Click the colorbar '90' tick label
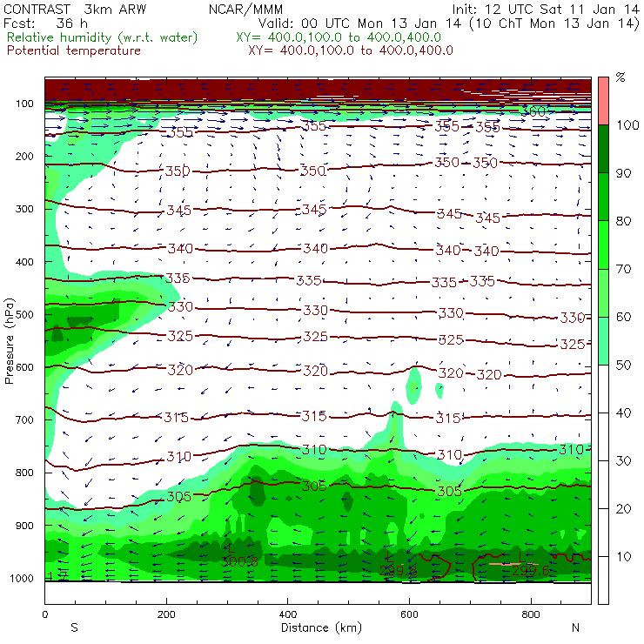 pyautogui.click(x=623, y=173)
